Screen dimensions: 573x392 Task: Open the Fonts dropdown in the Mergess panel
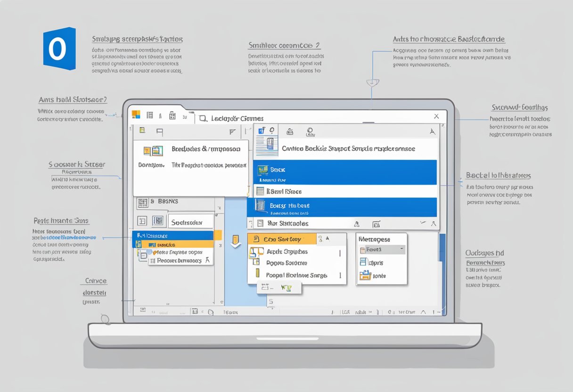[401, 249]
